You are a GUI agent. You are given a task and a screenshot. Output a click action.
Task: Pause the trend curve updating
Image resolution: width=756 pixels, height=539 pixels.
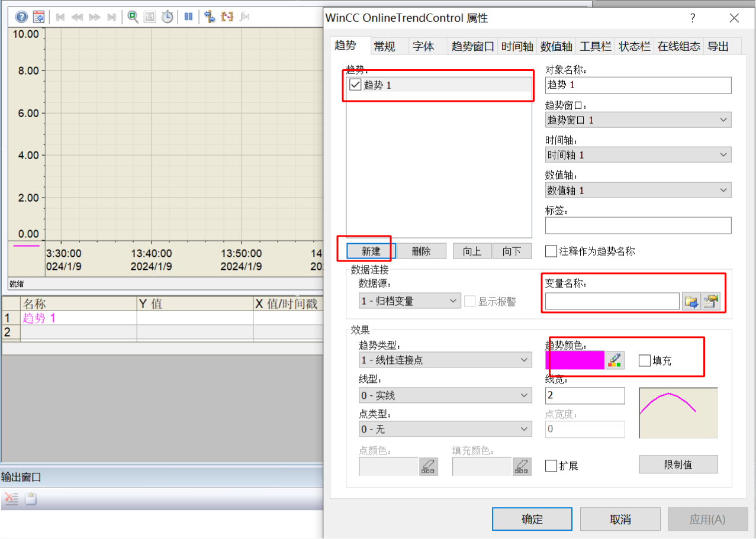click(187, 16)
